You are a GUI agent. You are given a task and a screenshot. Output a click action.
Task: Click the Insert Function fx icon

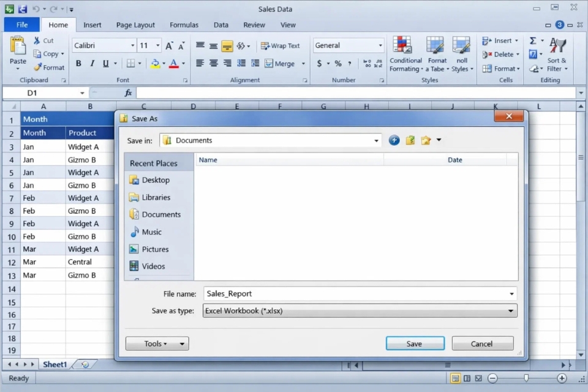(127, 92)
